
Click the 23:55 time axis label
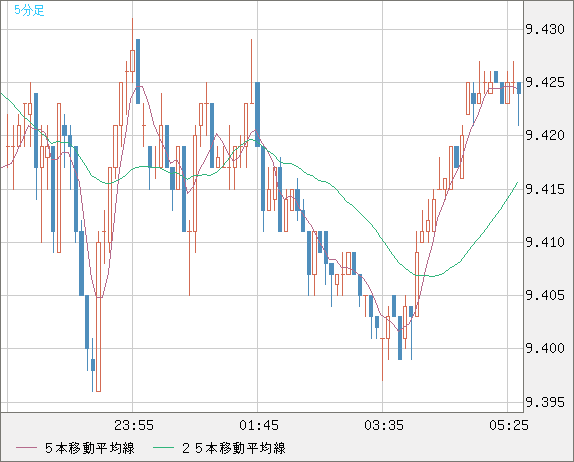pos(134,425)
